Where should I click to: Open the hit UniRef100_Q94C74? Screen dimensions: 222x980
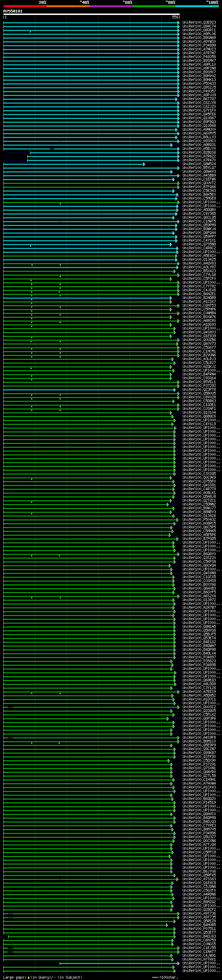point(199,26)
